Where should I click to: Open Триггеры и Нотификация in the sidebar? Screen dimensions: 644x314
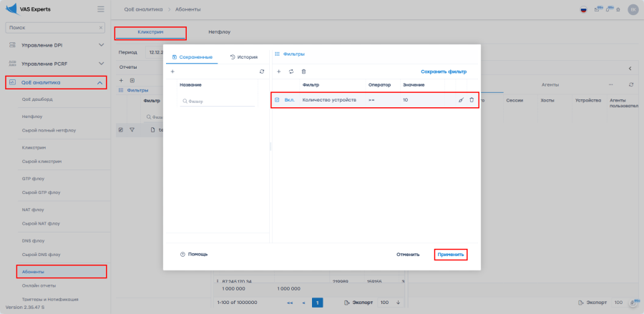point(50,299)
